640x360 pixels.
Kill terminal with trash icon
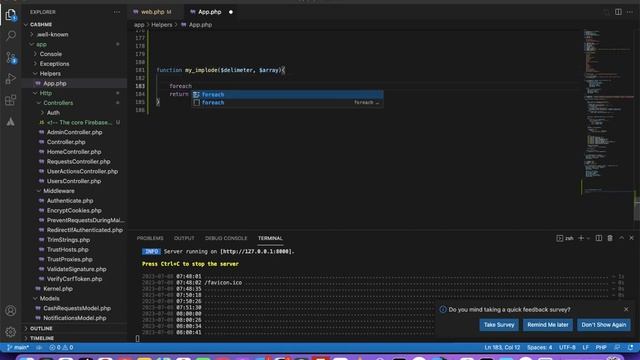[610, 238]
